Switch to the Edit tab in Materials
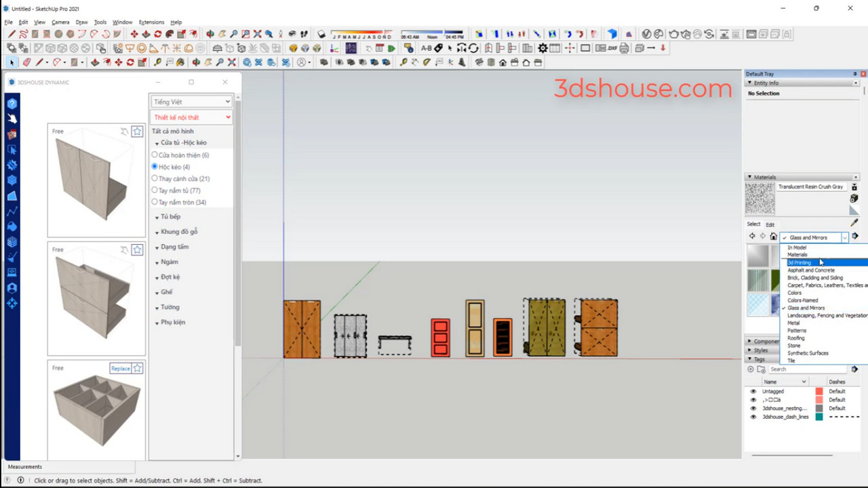Screen dimensions: 868x488 click(770, 224)
